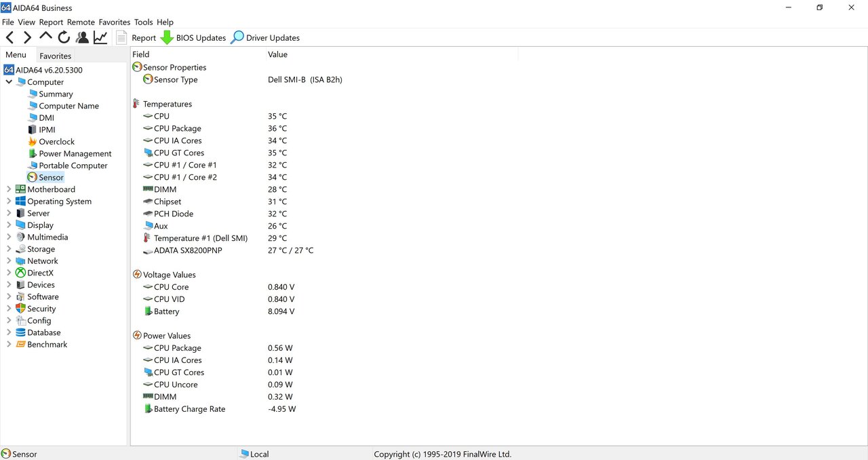Click the Network icon in tree
868x460 pixels.
click(20, 261)
